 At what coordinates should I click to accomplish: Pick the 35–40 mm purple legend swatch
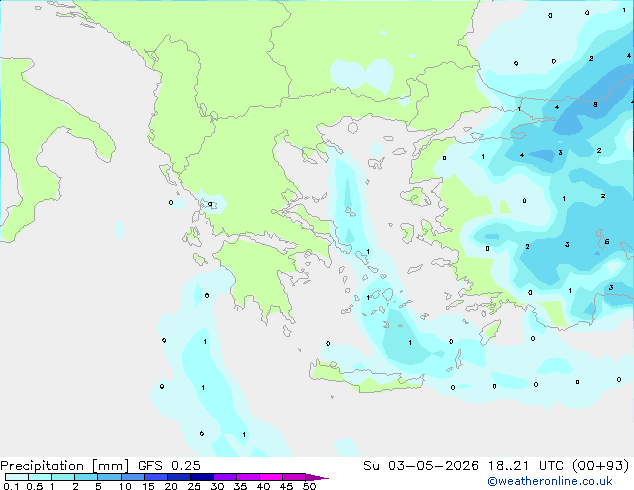pyautogui.click(x=247, y=477)
